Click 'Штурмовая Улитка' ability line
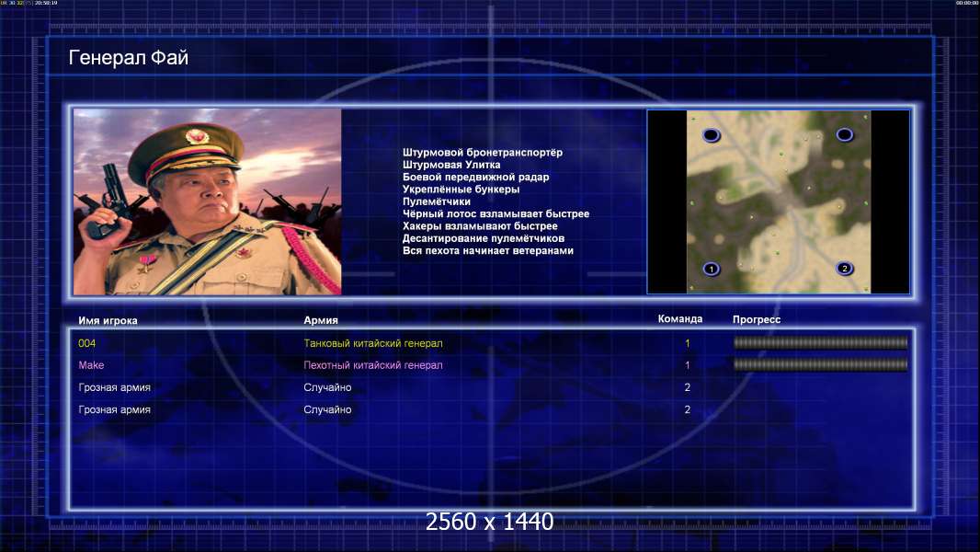This screenshot has width=980, height=552. 451,165
